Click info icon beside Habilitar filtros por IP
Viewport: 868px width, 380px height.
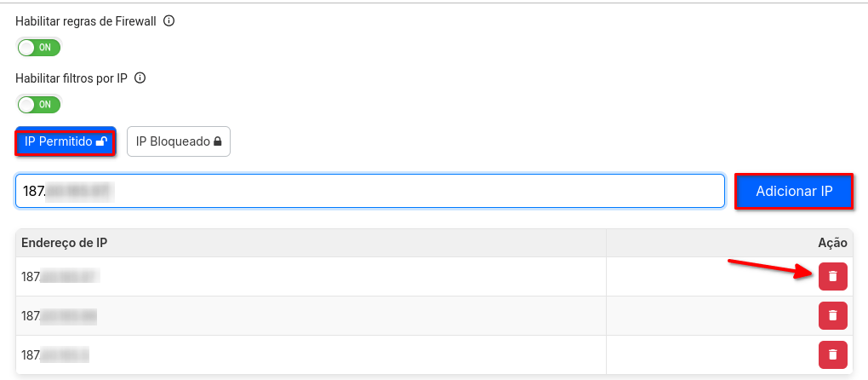pyautogui.click(x=140, y=78)
